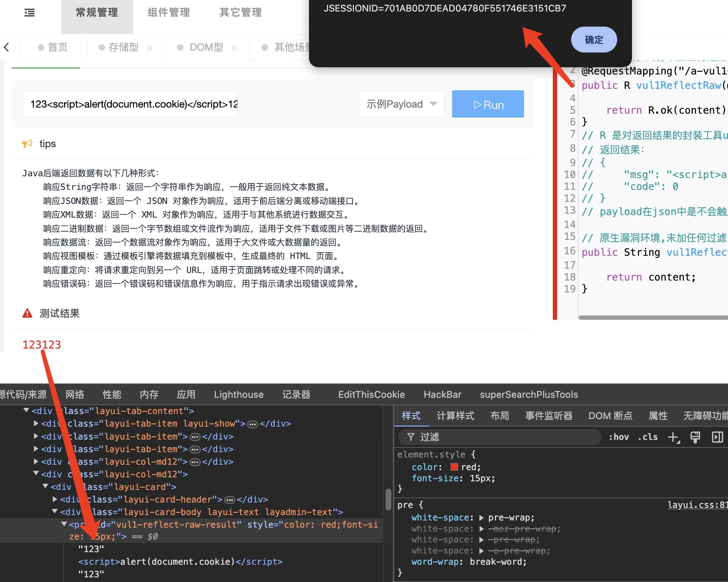Open the red color swatch picker
The image size is (728, 582).
point(454,467)
